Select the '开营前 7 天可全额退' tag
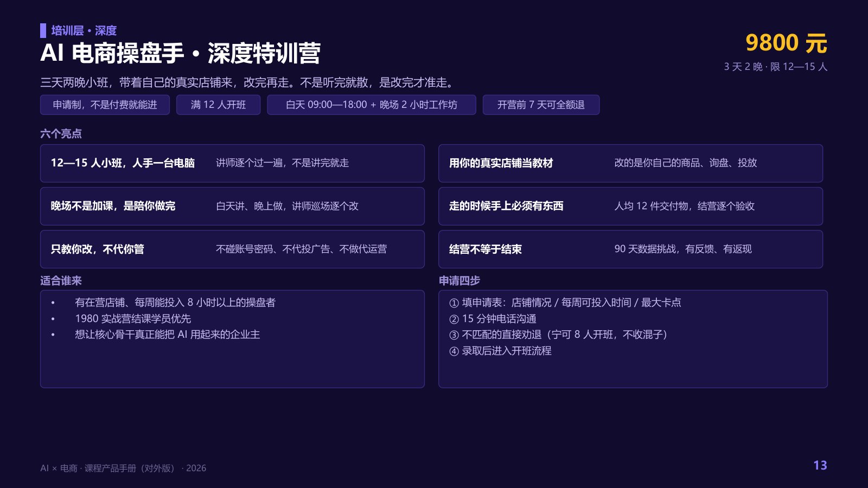Screen dimensions: 868x488 click(541, 105)
